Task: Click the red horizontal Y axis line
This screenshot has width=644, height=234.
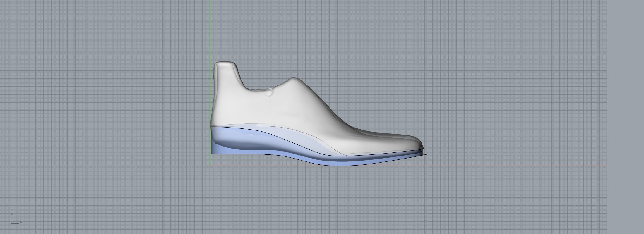Action: (x=498, y=166)
